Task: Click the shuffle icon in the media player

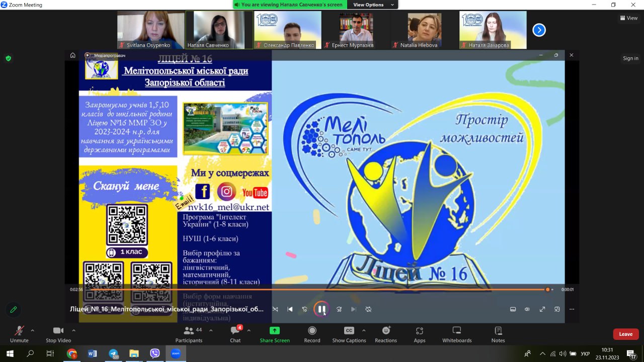Action: pyautogui.click(x=275, y=309)
